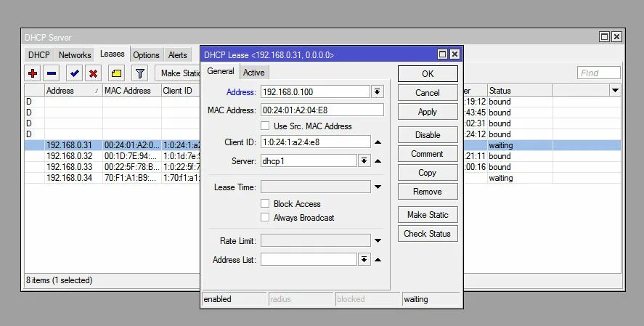Open Networks tab in DHCP Server
Screen dimensions: 644x326
75,55
